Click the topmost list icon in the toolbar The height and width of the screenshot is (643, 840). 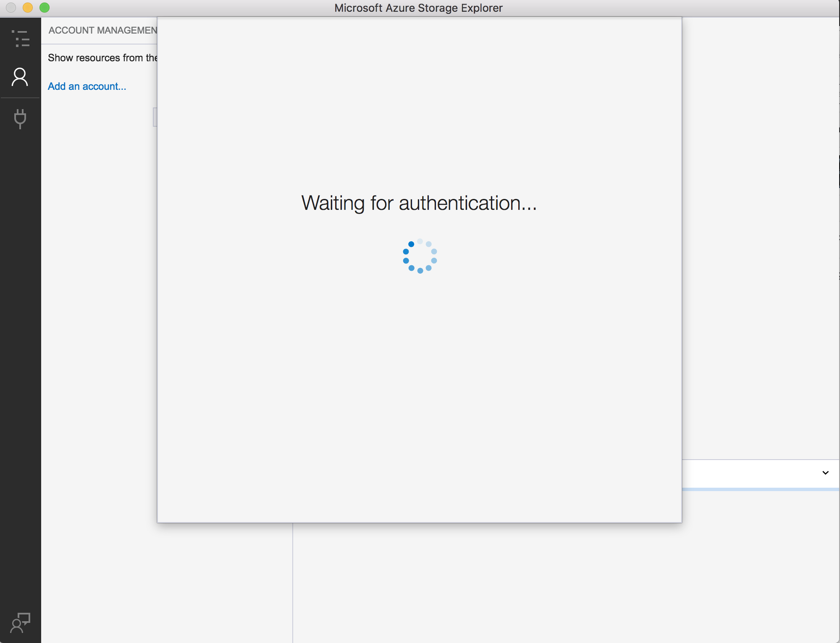tap(20, 39)
